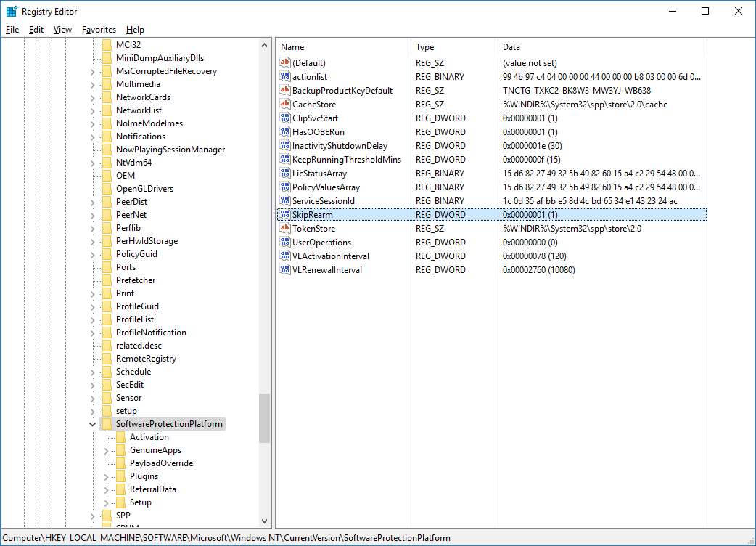Expand the Schedule key
The height and width of the screenshot is (546, 756).
point(93,372)
